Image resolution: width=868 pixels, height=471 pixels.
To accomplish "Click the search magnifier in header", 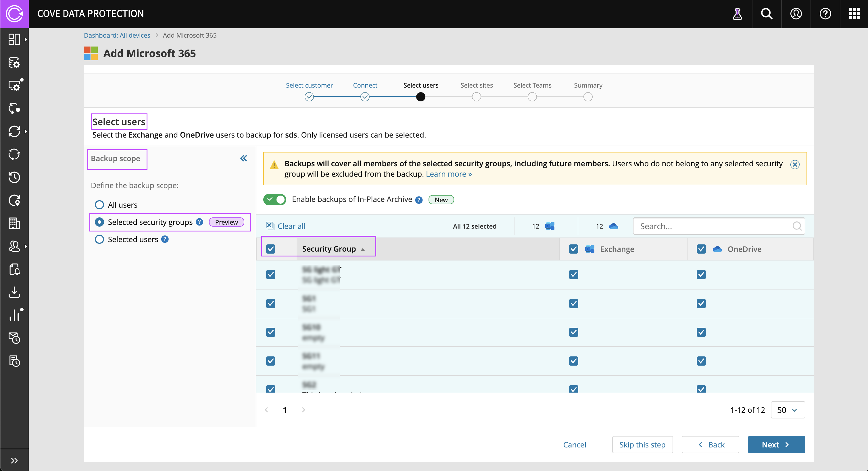I will point(766,14).
